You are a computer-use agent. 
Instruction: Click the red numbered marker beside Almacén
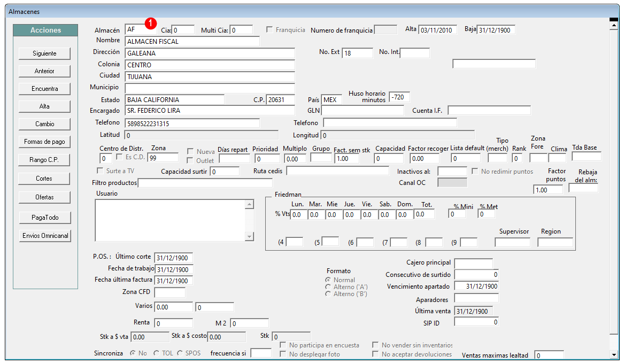[150, 24]
